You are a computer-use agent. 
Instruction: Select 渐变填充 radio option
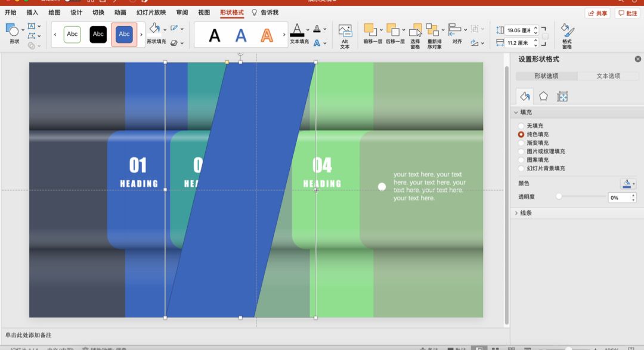pos(521,143)
